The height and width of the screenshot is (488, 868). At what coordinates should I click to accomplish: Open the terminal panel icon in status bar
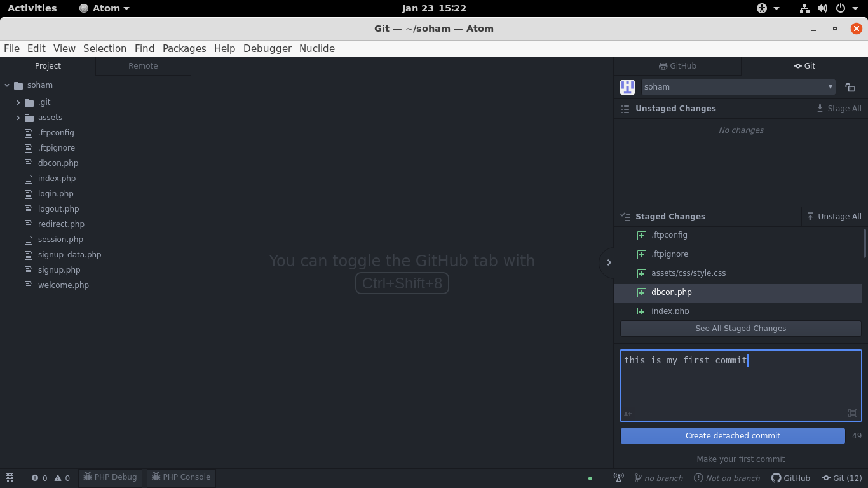(x=10, y=478)
